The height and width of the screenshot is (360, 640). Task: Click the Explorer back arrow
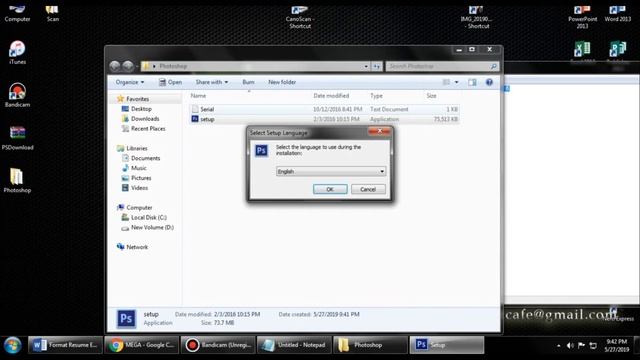click(115, 66)
